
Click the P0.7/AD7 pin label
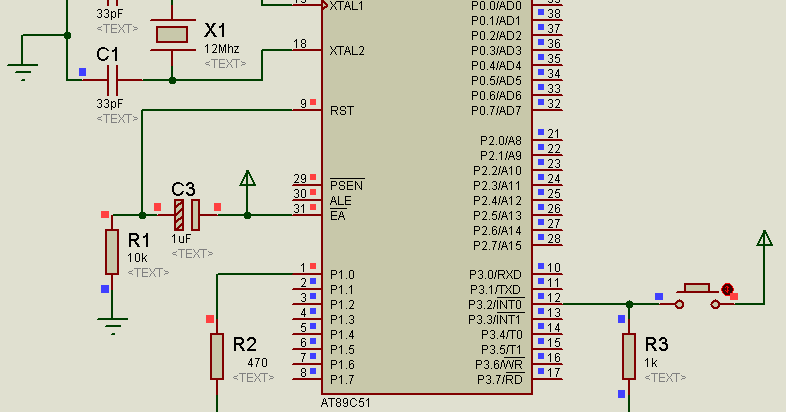point(496,111)
